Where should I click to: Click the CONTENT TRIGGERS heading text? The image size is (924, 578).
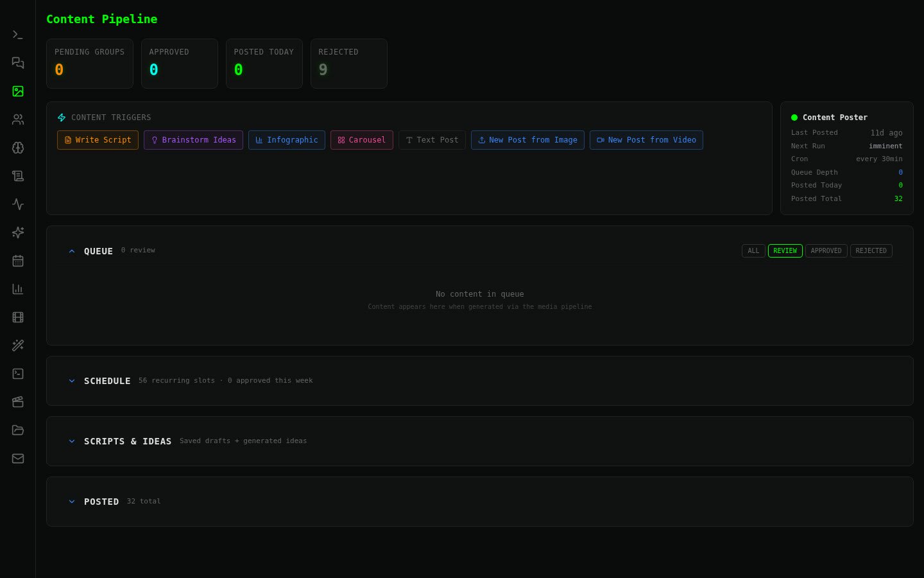point(111,118)
